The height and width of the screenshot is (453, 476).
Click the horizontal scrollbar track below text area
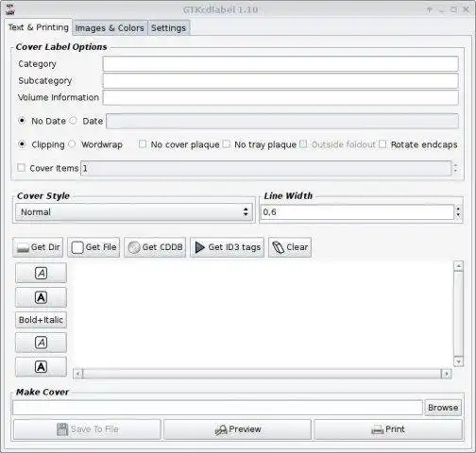(263, 374)
